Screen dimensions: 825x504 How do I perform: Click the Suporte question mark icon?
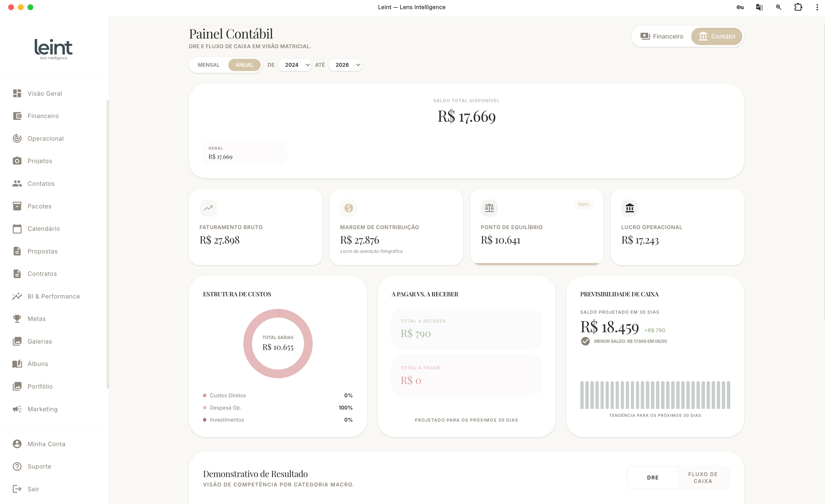click(17, 466)
